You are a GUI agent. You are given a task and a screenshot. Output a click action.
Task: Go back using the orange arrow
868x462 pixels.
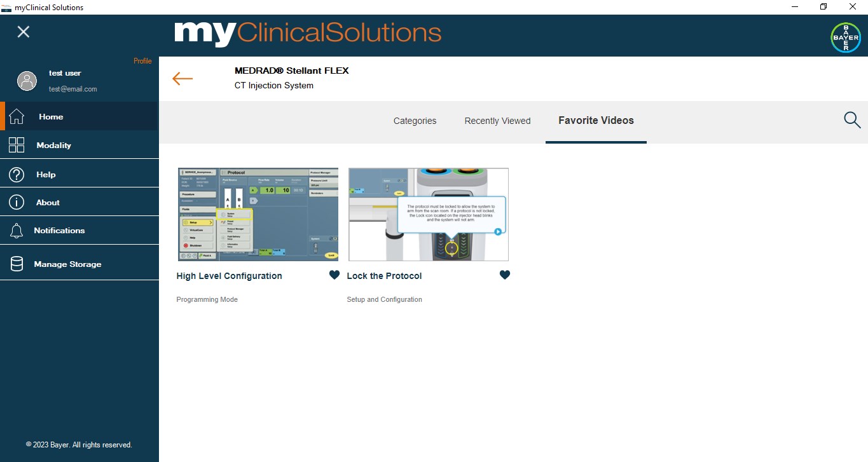[x=183, y=78]
